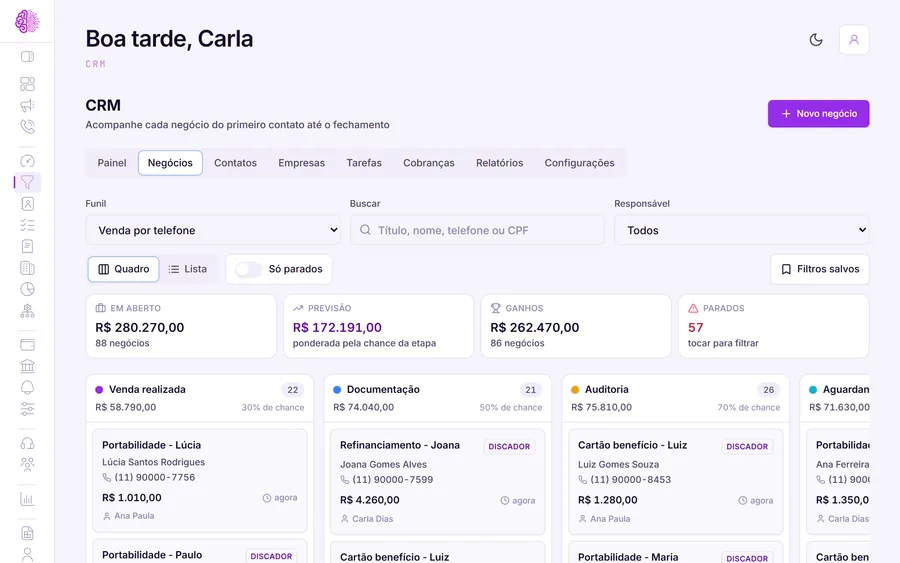The width and height of the screenshot is (900, 563).
Task: Open the wallet icon in sidebar
Action: click(27, 345)
